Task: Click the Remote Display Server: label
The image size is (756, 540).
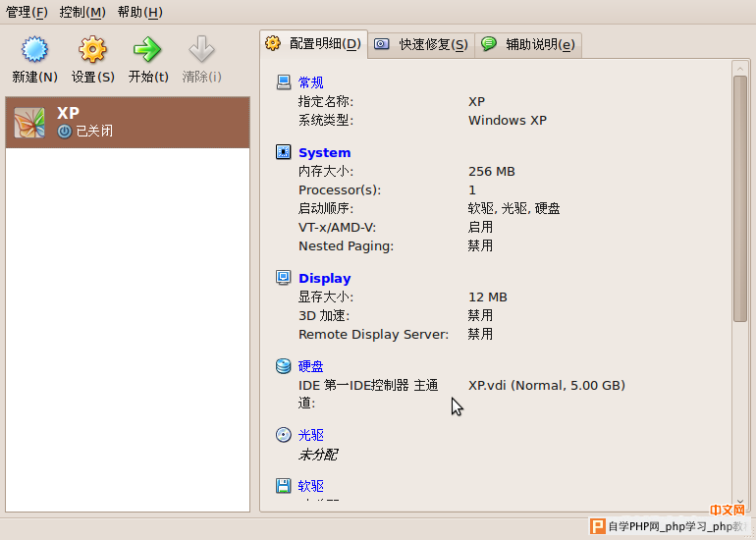Action: (x=374, y=335)
